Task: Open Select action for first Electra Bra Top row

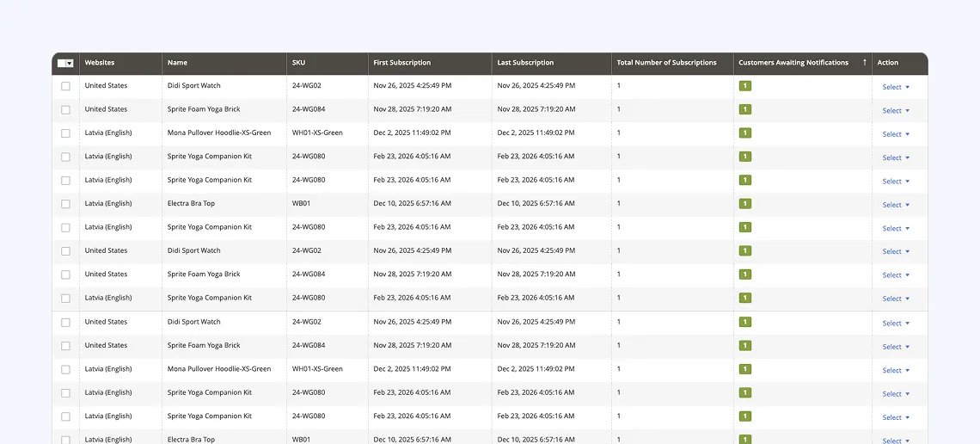Action: [x=896, y=205]
